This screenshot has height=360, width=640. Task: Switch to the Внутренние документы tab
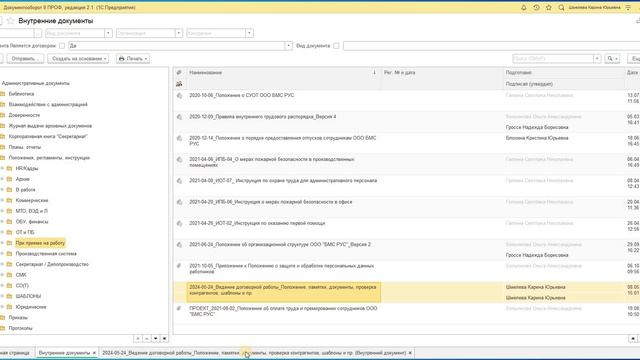[x=64, y=353]
